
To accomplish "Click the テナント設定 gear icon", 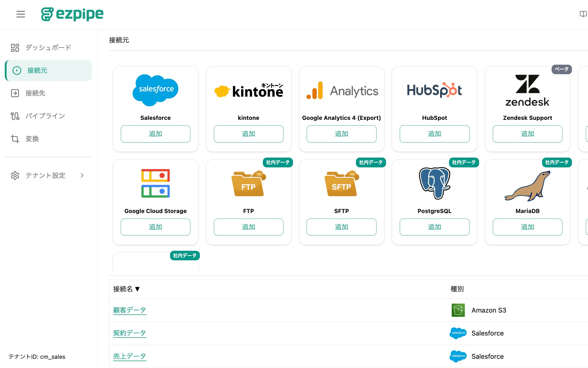I will click(15, 176).
